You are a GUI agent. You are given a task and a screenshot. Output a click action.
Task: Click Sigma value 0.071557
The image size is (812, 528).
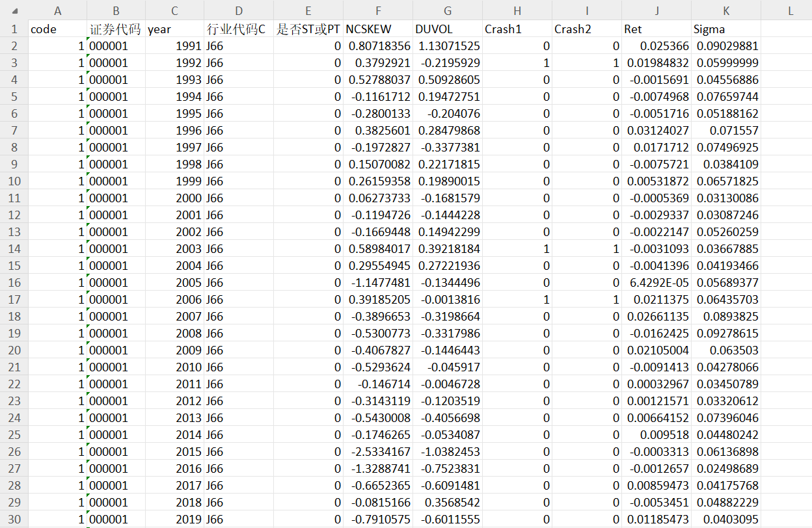[726, 131]
